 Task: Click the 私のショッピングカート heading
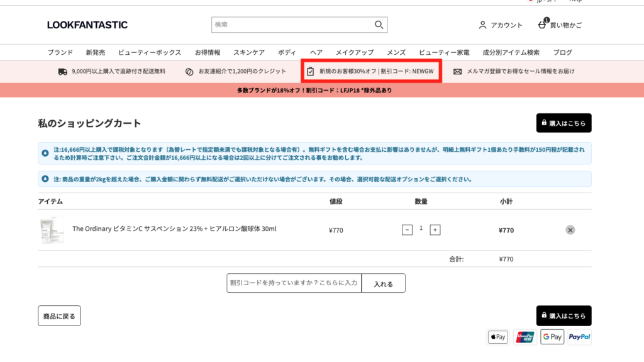coord(89,123)
